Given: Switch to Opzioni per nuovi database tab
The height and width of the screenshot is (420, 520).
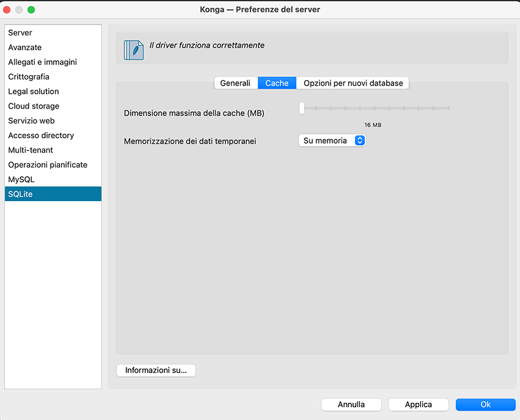Looking at the screenshot, I should [353, 83].
